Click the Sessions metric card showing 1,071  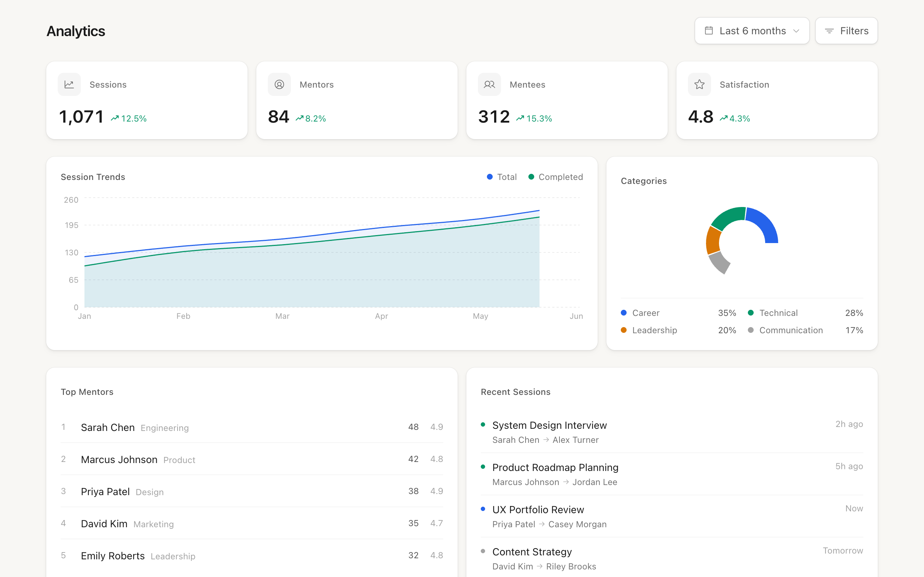pyautogui.click(x=147, y=100)
